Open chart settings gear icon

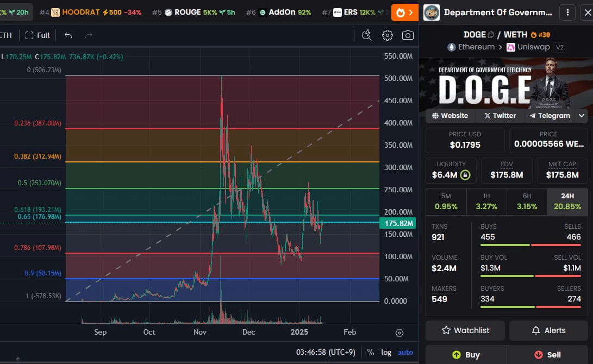coord(387,35)
